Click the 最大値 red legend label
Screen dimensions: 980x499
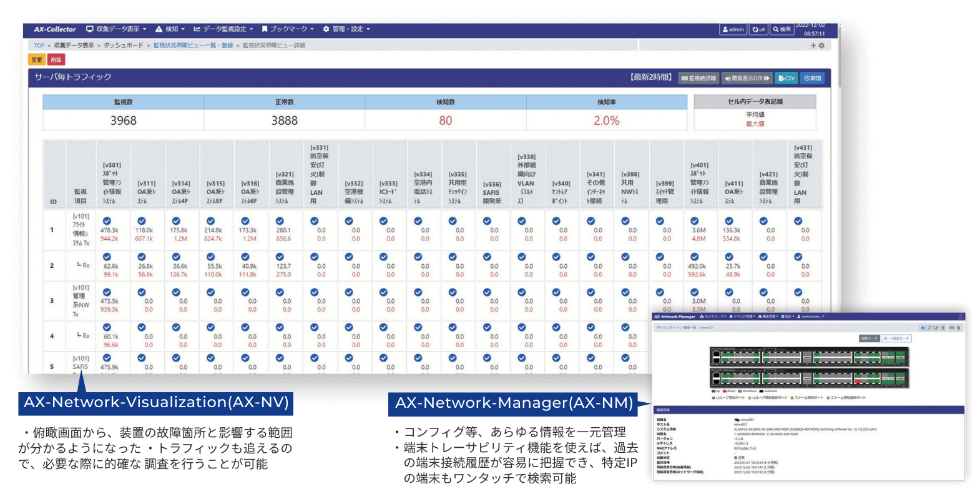pyautogui.click(x=755, y=124)
